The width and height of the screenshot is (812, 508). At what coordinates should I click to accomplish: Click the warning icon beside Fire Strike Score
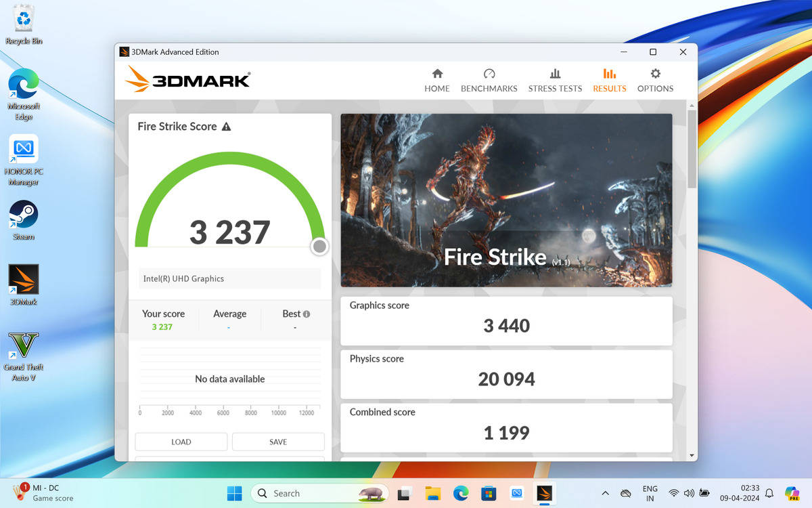(x=226, y=126)
